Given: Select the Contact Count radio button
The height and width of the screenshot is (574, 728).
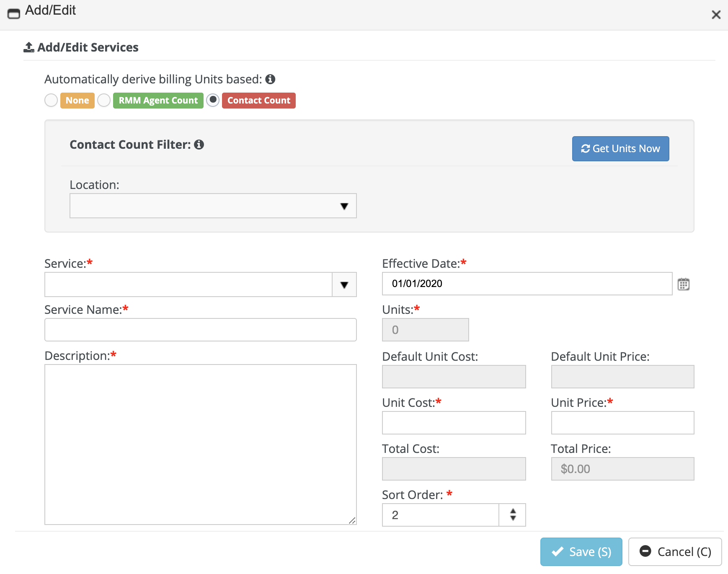Looking at the screenshot, I should (x=213, y=101).
